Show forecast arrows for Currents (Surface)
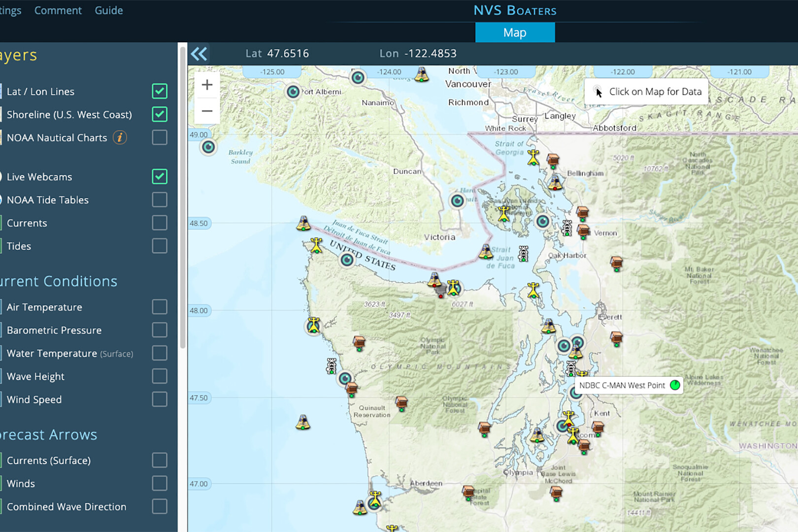 (160, 460)
